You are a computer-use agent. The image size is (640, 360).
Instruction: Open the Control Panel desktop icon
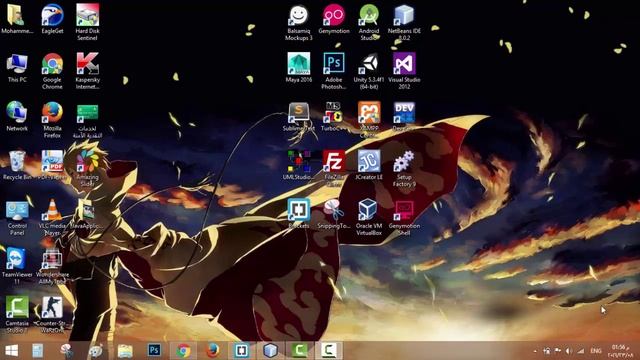click(17, 217)
